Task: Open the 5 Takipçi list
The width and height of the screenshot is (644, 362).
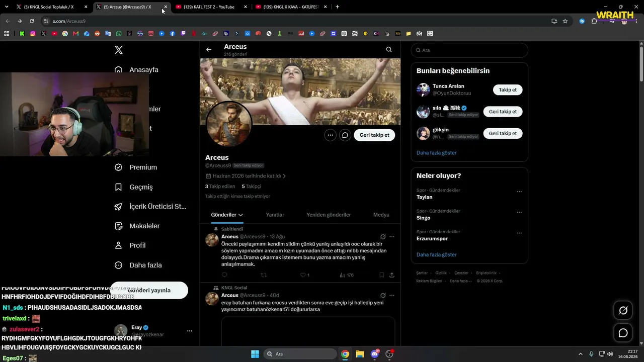Action: point(252,187)
